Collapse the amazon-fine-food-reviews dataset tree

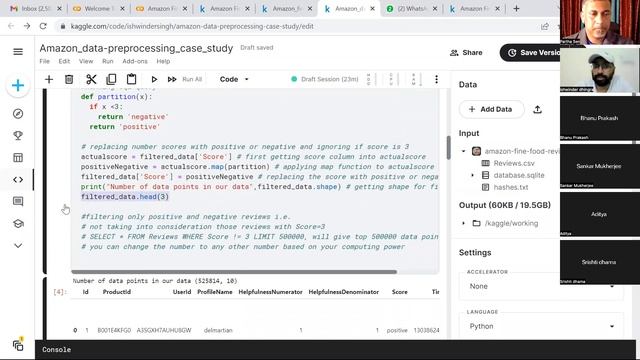click(x=463, y=151)
